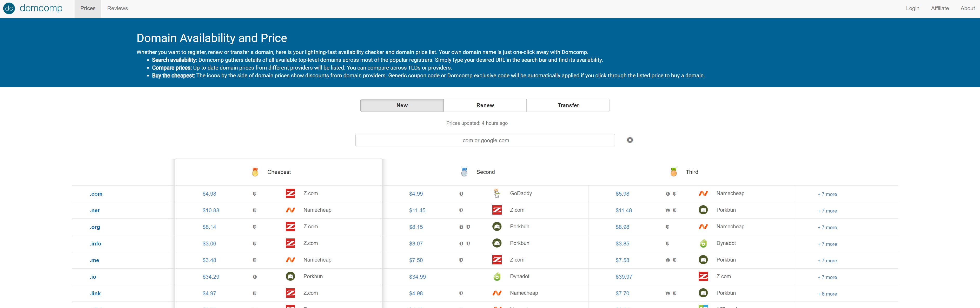The width and height of the screenshot is (980, 308).
Task: Click the Porkbun logo in the .net row
Action: coord(703,210)
